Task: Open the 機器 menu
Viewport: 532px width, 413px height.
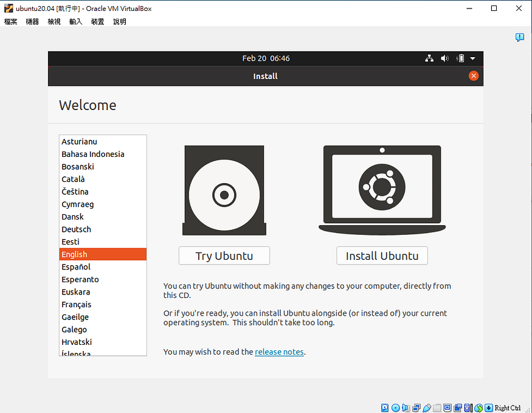Action: [32, 22]
